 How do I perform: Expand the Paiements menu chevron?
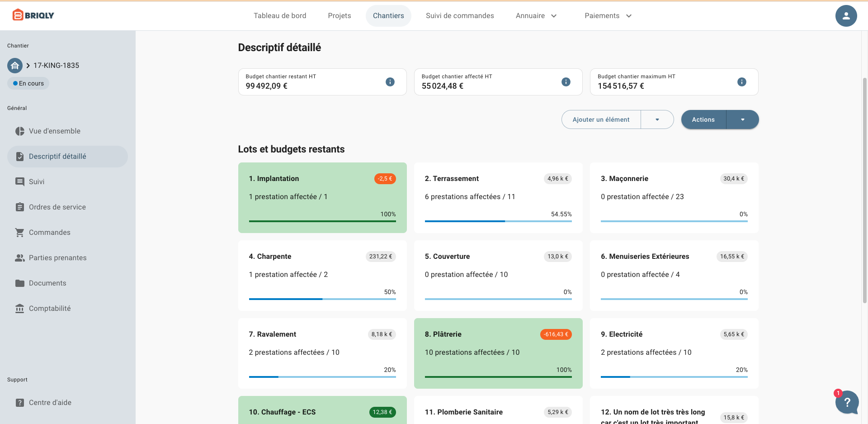click(x=629, y=16)
